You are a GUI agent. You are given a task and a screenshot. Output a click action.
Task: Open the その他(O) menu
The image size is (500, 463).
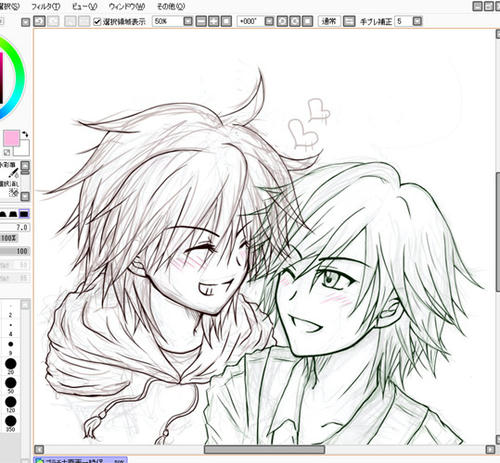click(x=171, y=6)
